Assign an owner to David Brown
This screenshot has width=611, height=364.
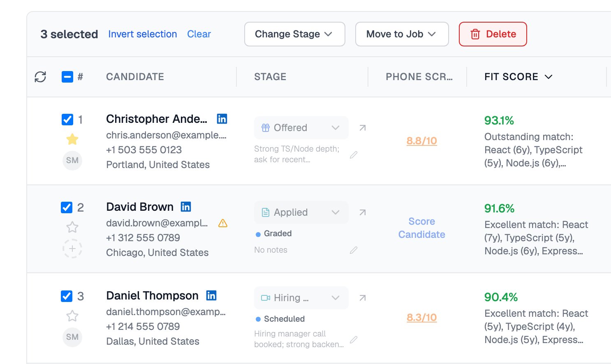pos(72,249)
